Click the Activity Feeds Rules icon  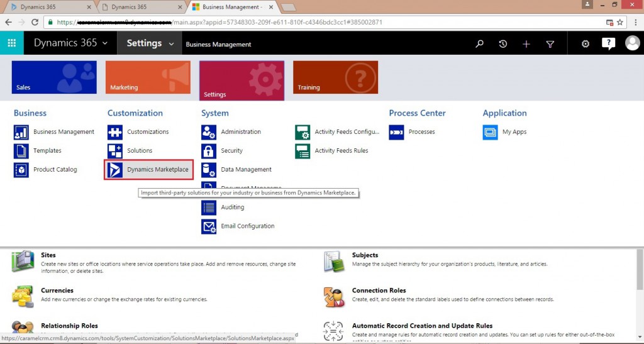(x=303, y=151)
